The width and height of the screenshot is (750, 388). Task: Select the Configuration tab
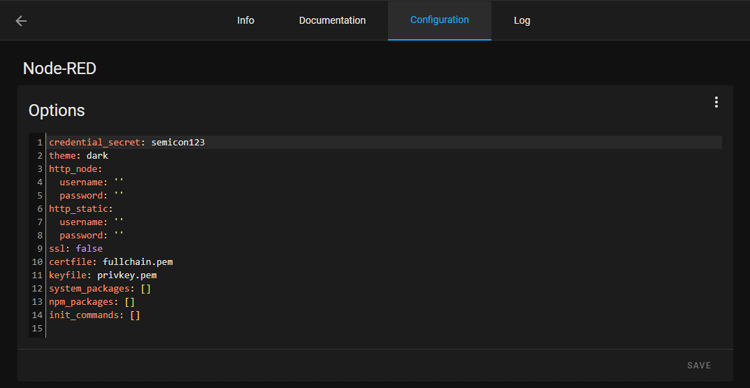(440, 21)
